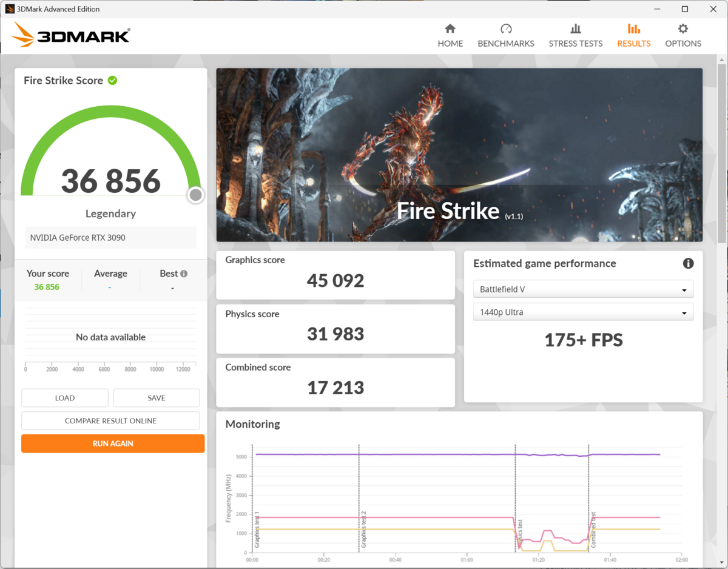Open the OPTIONS tab
This screenshot has width=728, height=569.
point(683,36)
